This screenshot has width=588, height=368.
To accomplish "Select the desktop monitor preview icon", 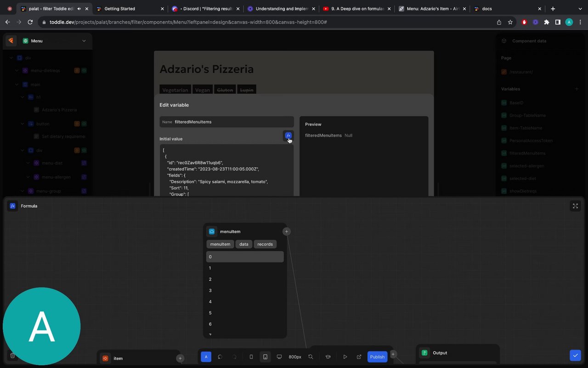I will point(279,356).
